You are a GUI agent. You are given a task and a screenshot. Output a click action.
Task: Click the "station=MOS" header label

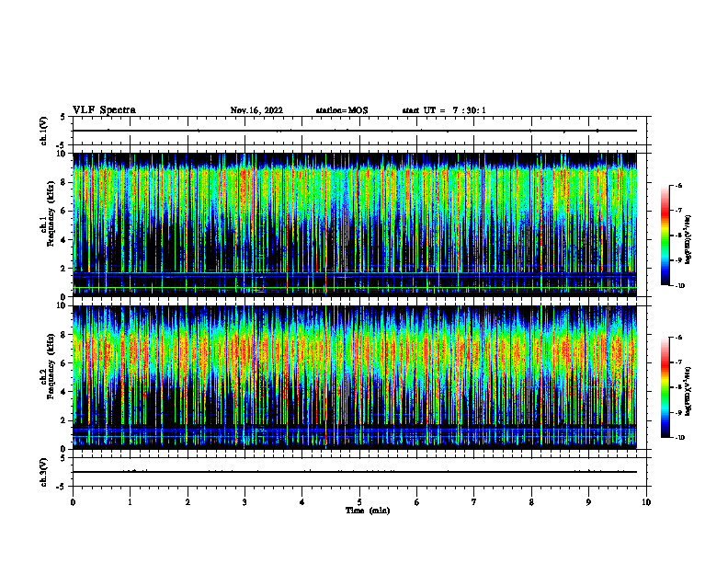tap(342, 110)
